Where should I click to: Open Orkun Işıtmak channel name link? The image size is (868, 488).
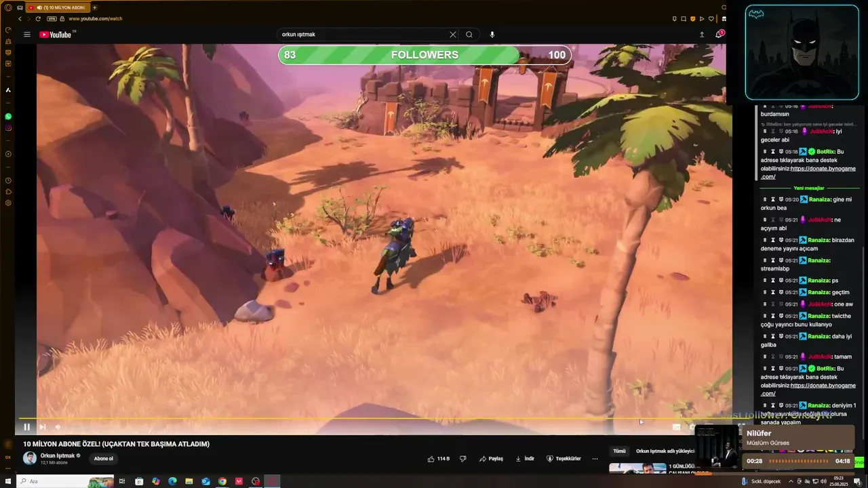pyautogui.click(x=58, y=455)
